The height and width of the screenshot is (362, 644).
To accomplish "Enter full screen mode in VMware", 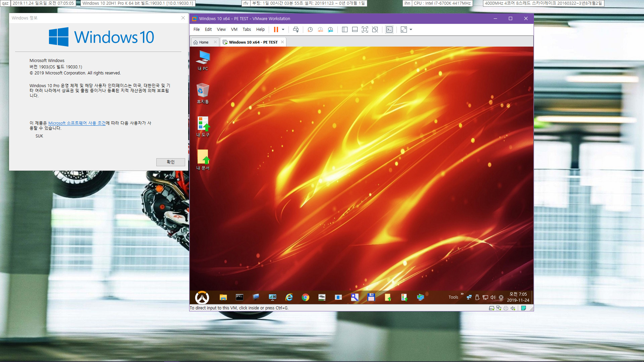I will coord(365,29).
